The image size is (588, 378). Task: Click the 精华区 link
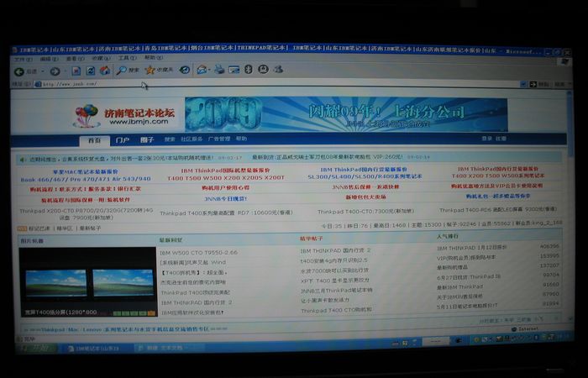[x=65, y=228]
